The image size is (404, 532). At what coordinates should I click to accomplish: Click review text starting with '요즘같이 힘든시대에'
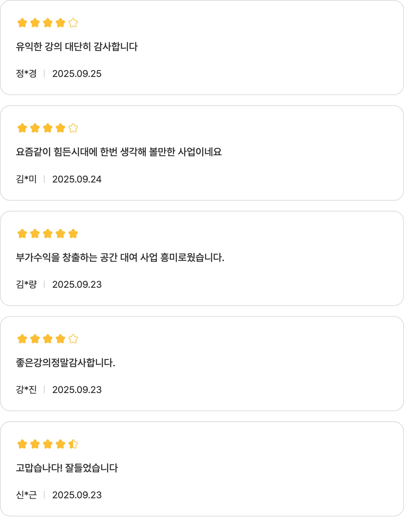pos(119,152)
